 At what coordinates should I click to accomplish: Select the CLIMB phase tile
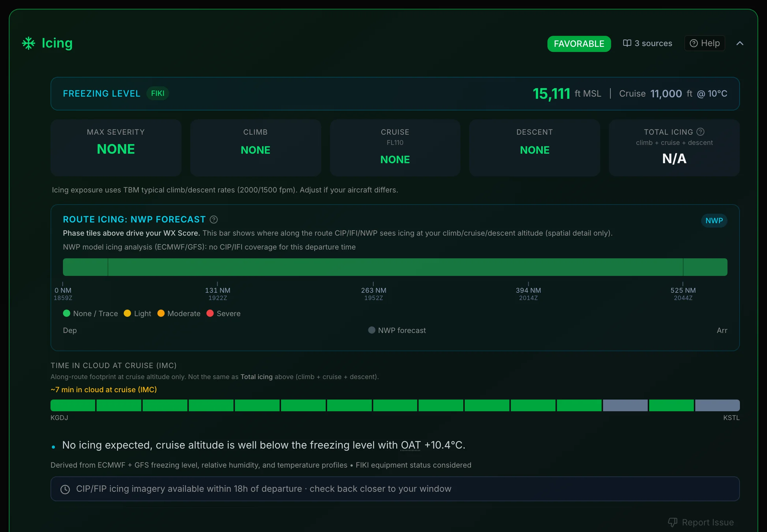255,147
